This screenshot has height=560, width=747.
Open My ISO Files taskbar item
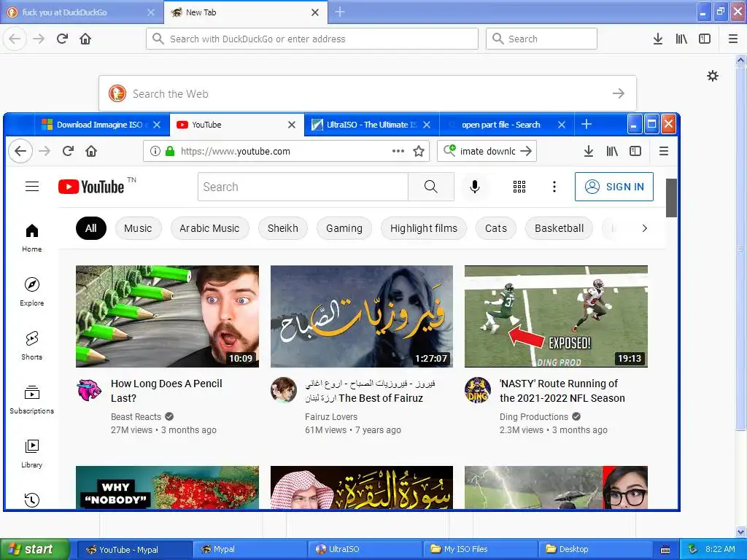[x=480, y=550]
